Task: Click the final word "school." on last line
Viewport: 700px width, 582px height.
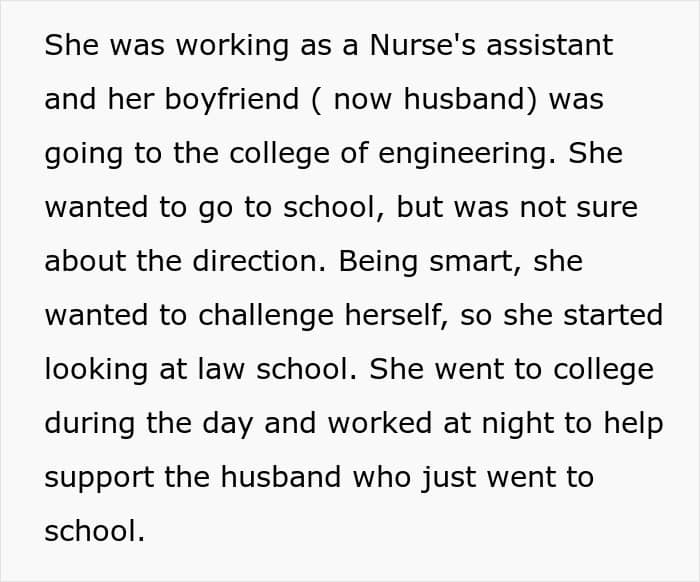Action: click(x=95, y=531)
